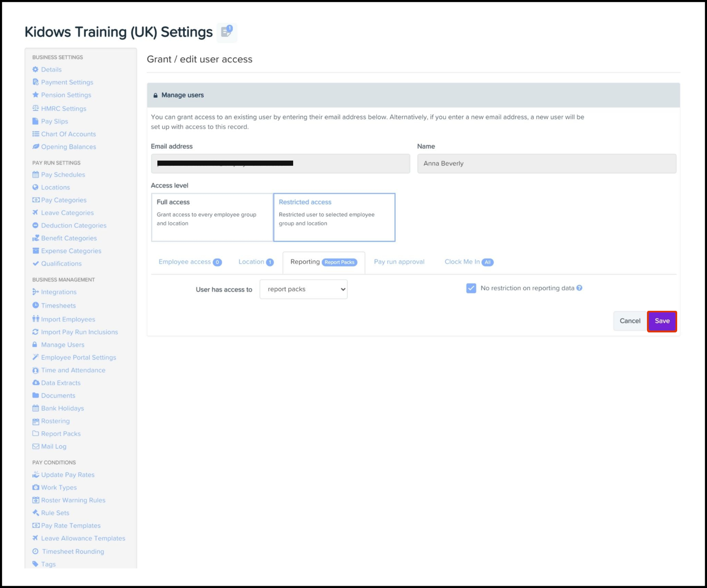The height and width of the screenshot is (588, 707).
Task: Go to Update Pay Rates
Action: (x=68, y=475)
